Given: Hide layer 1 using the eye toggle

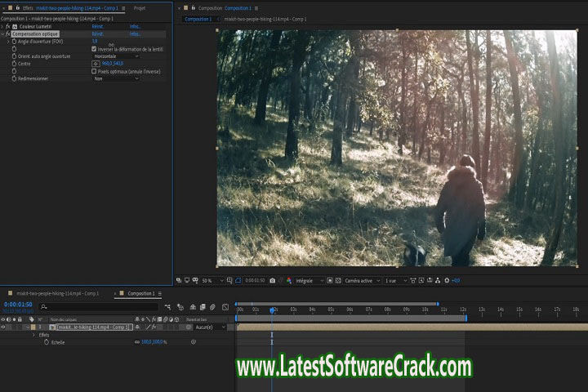Looking at the screenshot, I should tap(4, 327).
